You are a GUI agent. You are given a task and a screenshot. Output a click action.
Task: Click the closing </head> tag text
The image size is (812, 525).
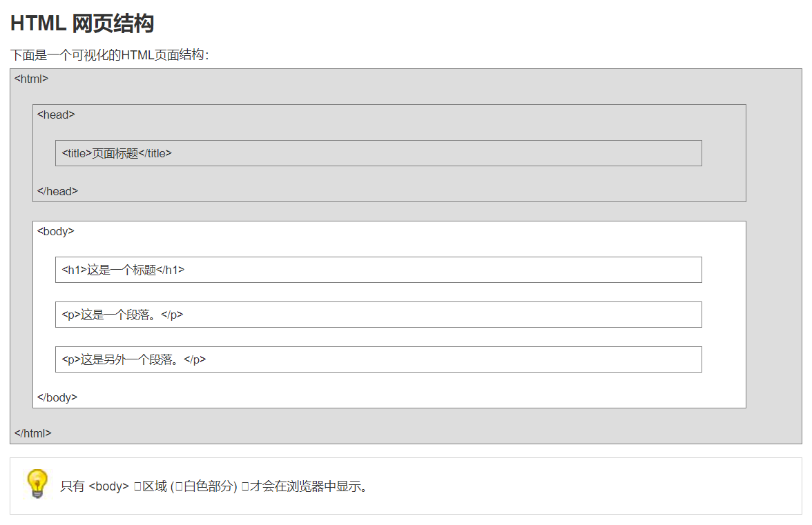pyautogui.click(x=57, y=191)
